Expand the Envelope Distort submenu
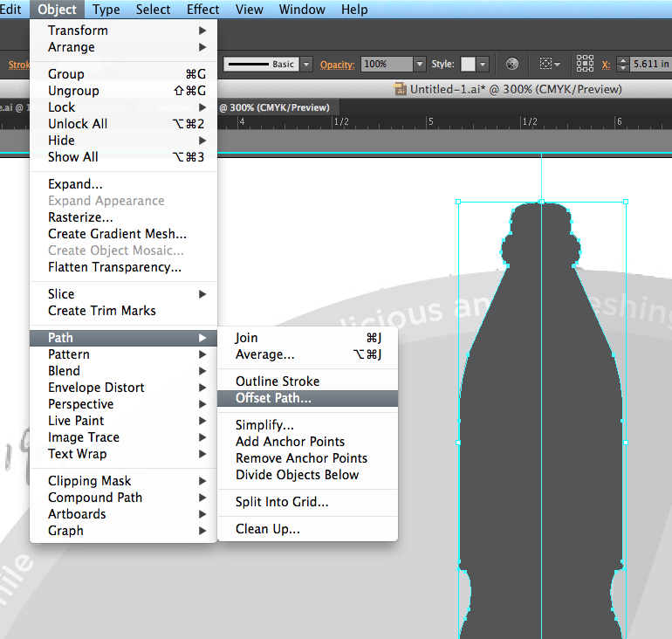 [123, 388]
